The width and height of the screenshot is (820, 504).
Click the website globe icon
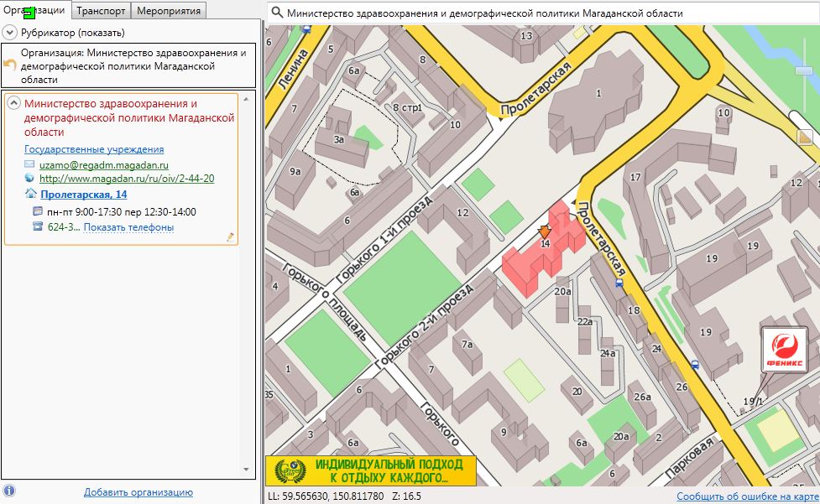coord(30,179)
